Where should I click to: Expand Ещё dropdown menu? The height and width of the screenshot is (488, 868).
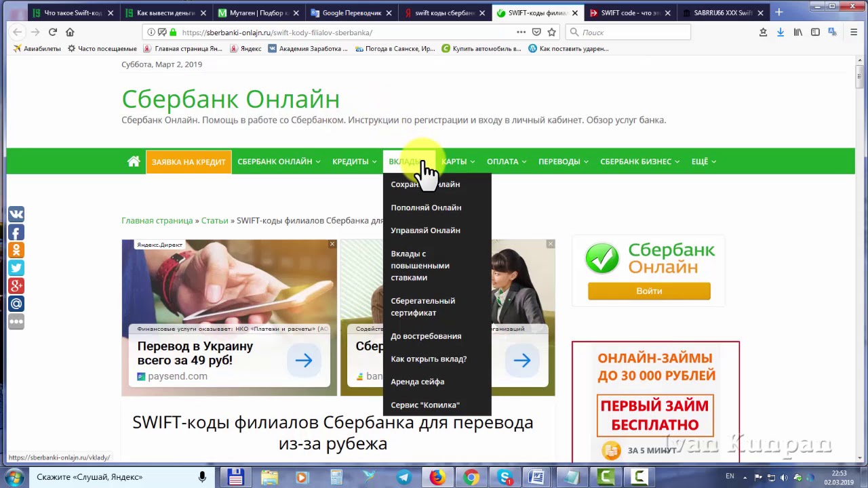coord(703,161)
